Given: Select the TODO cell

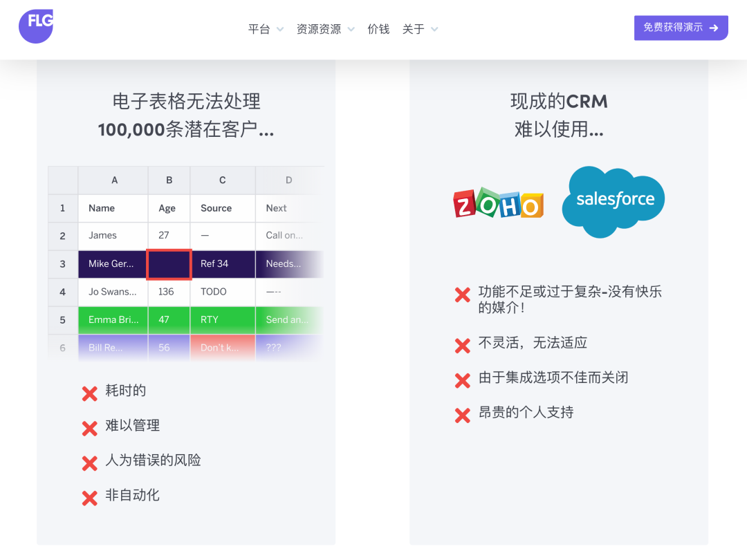Looking at the screenshot, I should [x=223, y=292].
